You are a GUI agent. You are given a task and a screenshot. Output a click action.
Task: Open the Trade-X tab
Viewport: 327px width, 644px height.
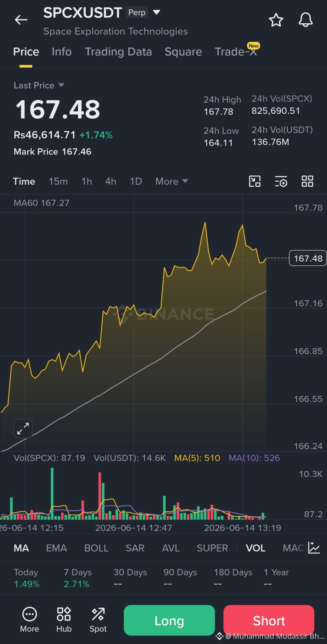coord(236,52)
